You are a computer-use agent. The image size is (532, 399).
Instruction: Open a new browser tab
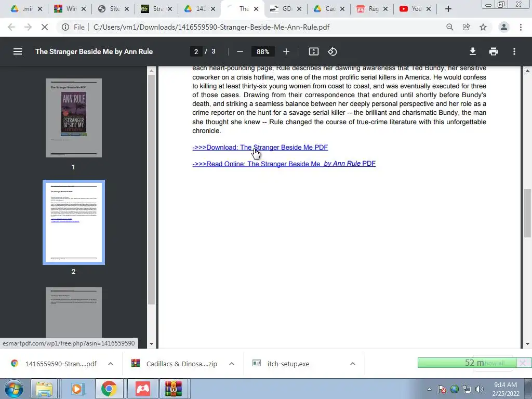pyautogui.click(x=448, y=9)
